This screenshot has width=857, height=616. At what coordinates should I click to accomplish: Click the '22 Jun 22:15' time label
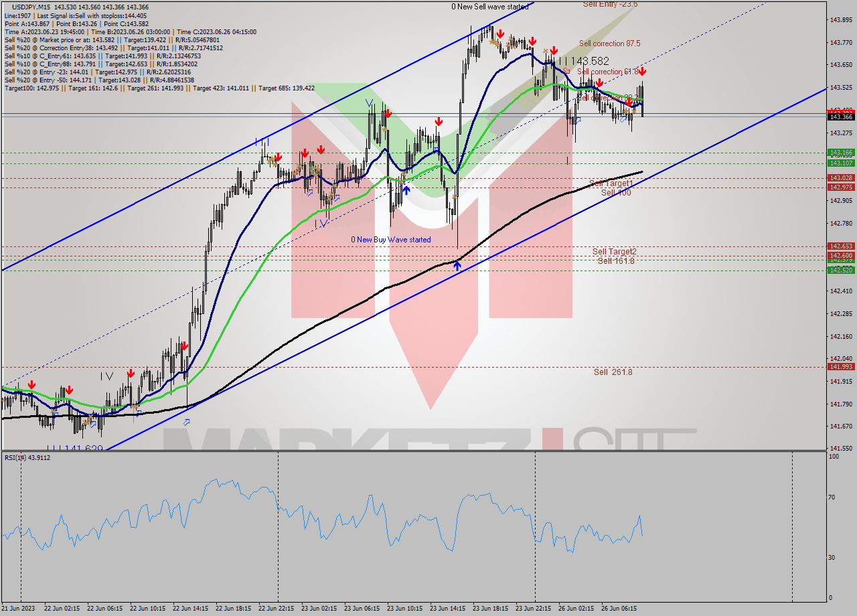pyautogui.click(x=276, y=609)
